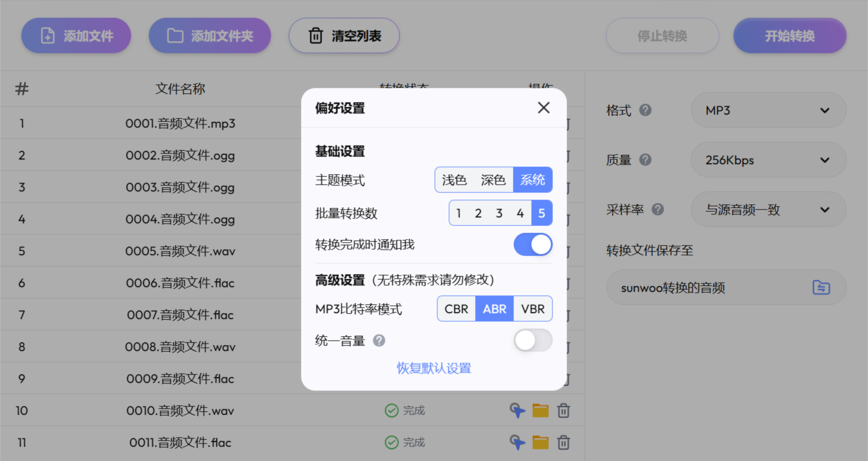
Task: Click the help icon beside 统一音量
Action: coord(379,340)
